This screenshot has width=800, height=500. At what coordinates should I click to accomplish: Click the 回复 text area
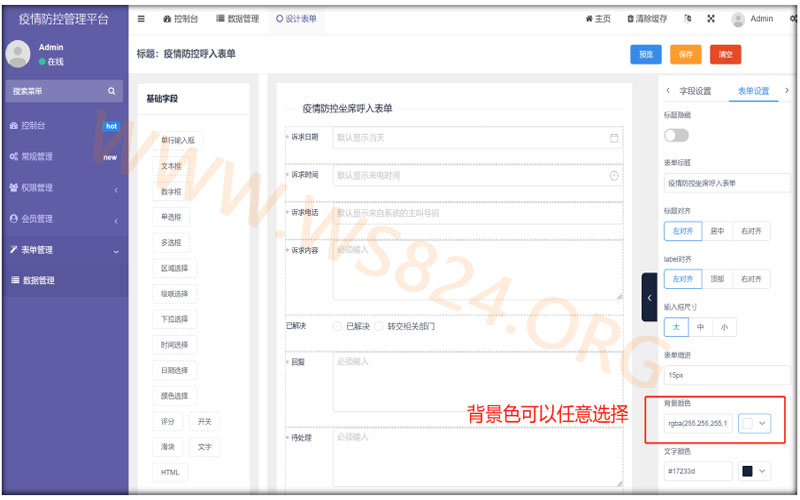[478, 383]
